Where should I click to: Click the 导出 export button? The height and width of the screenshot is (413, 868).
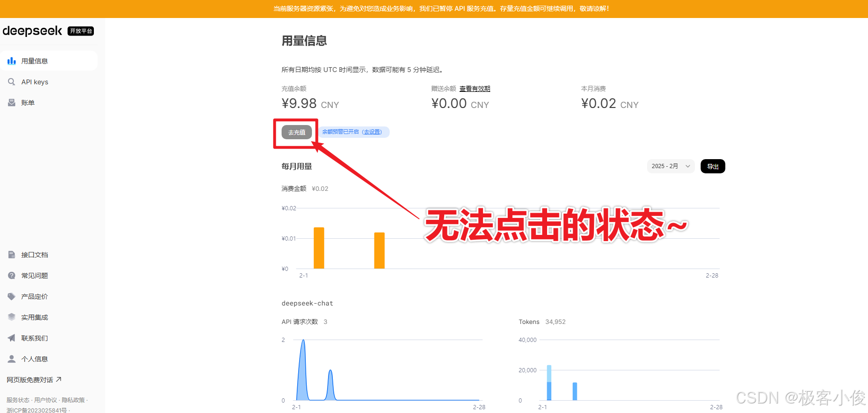pos(713,166)
